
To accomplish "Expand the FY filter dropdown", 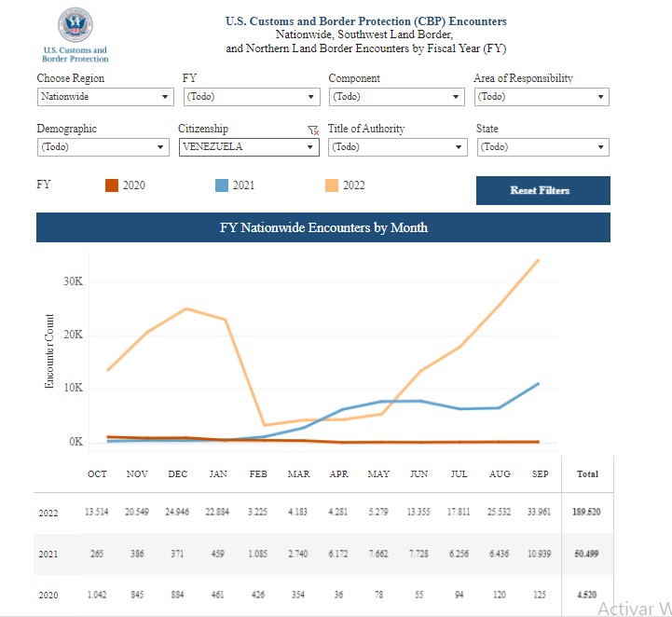I will pos(252,97).
